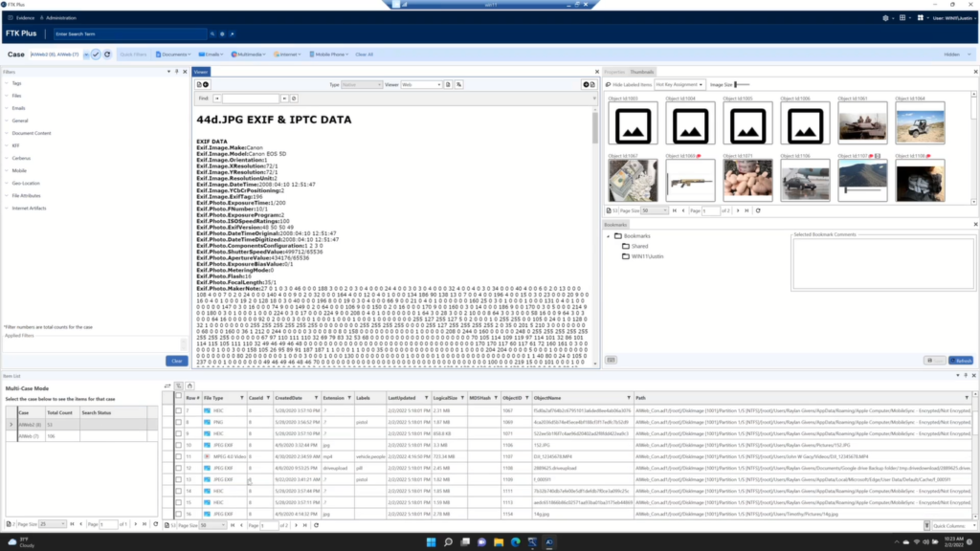Click the Clear button in Filters panel
980x551 pixels.
(x=177, y=361)
